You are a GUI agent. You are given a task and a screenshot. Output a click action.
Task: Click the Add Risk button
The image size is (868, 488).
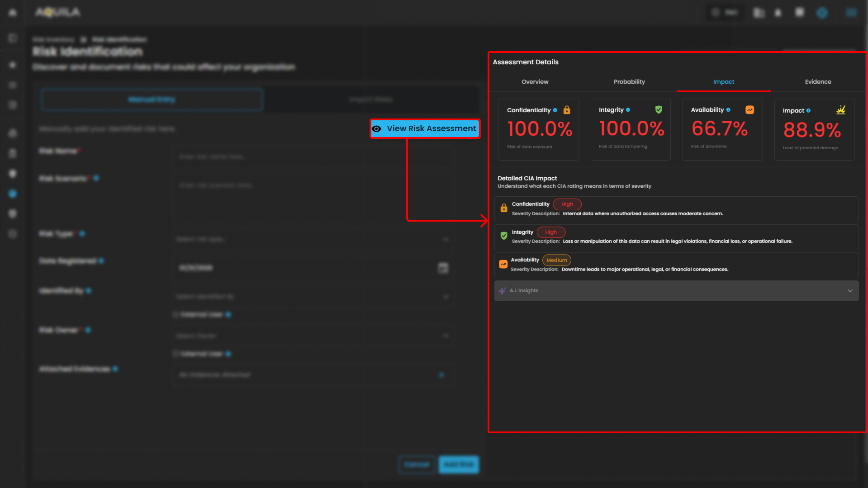click(459, 464)
